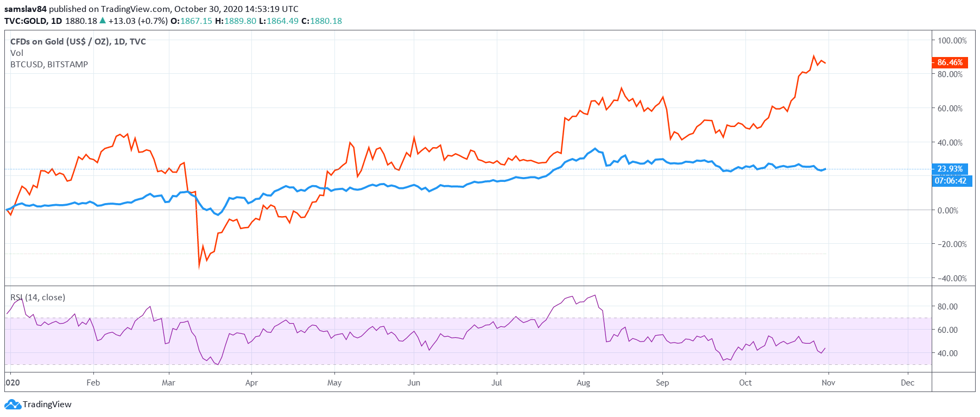The image size is (980, 417).
Task: Select the Vol indicator legend
Action: click(17, 53)
